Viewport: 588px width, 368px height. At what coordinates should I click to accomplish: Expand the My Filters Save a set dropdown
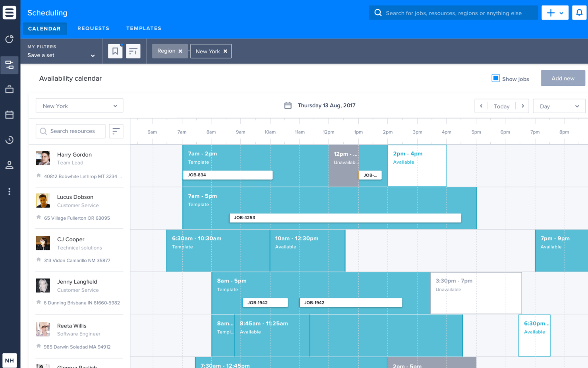pyautogui.click(x=61, y=51)
